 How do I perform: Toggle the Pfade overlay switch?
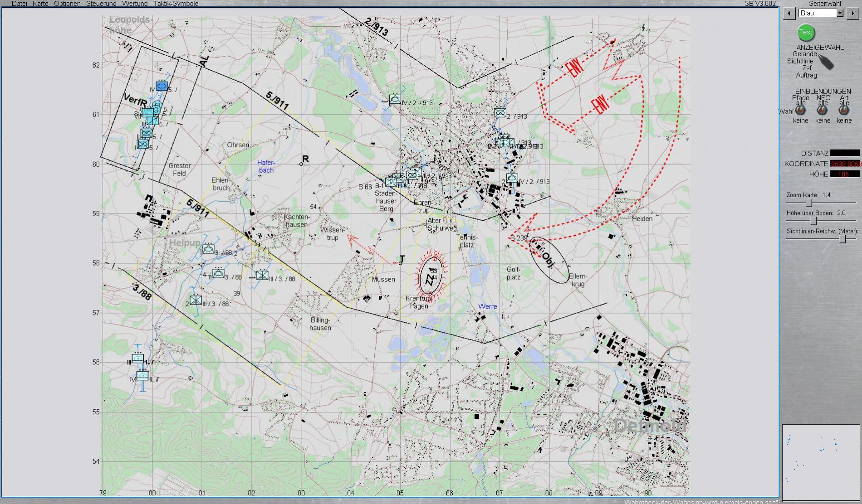(800, 110)
